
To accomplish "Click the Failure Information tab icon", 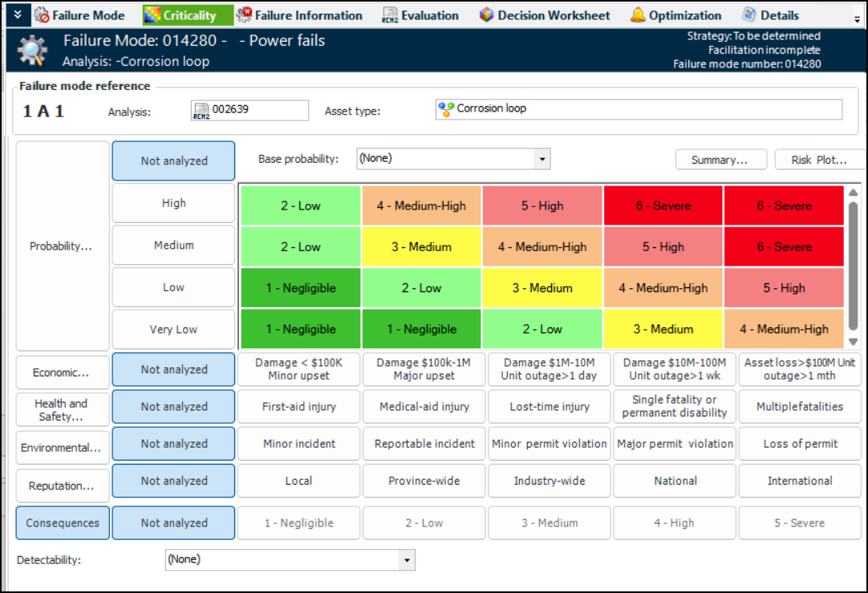I will tap(244, 15).
